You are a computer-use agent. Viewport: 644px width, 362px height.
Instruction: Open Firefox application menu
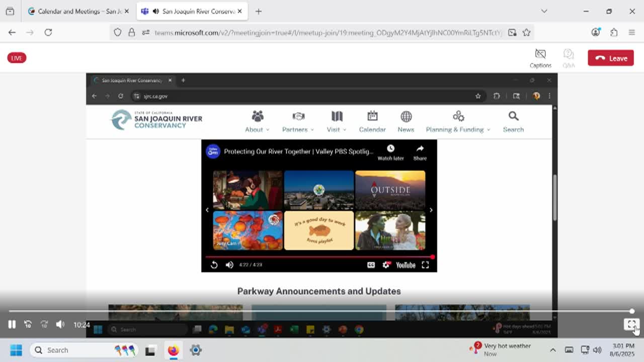[x=632, y=32]
